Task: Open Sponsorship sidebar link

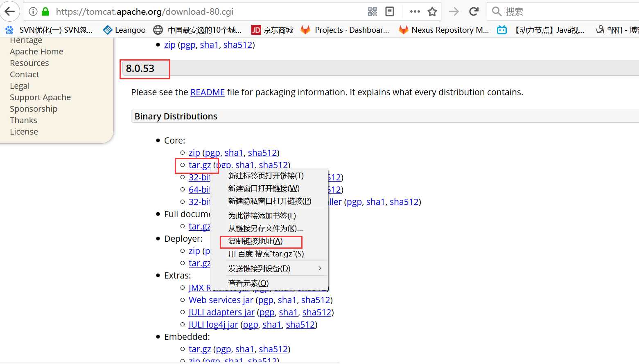Action: coord(34,109)
